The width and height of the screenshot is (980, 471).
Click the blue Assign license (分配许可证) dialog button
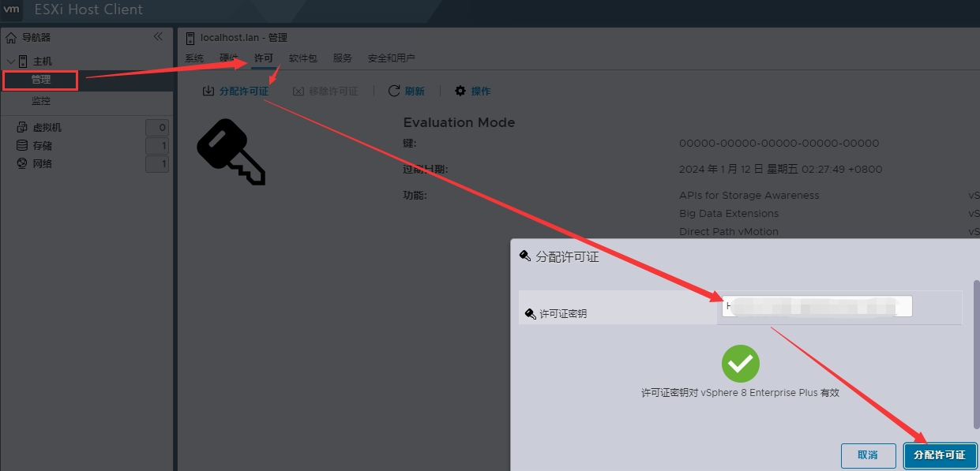click(x=940, y=455)
